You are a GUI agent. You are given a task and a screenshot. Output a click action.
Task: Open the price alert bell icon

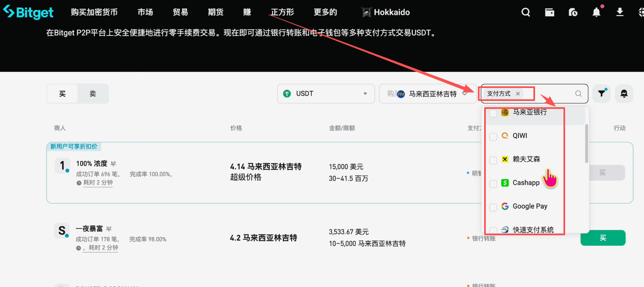tap(624, 93)
